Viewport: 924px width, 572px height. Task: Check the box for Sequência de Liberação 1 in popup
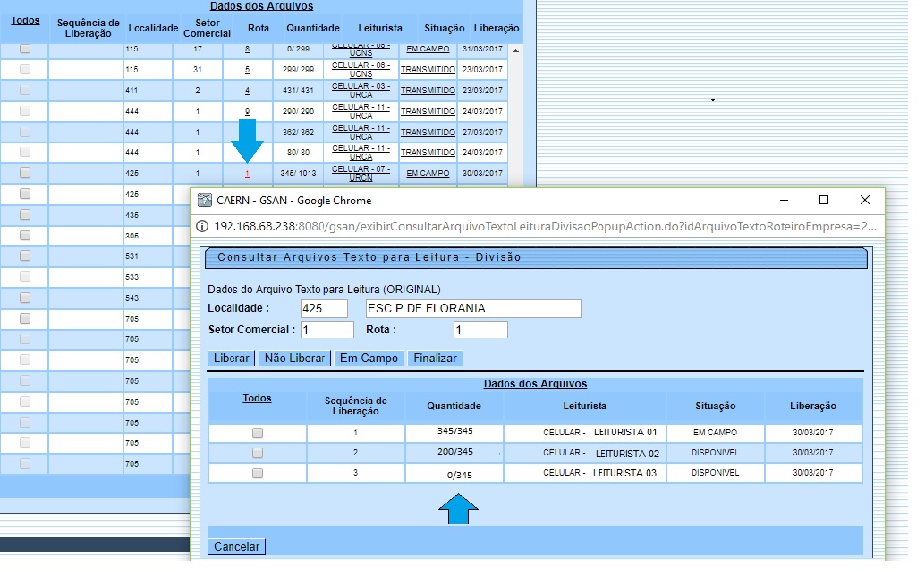257,433
